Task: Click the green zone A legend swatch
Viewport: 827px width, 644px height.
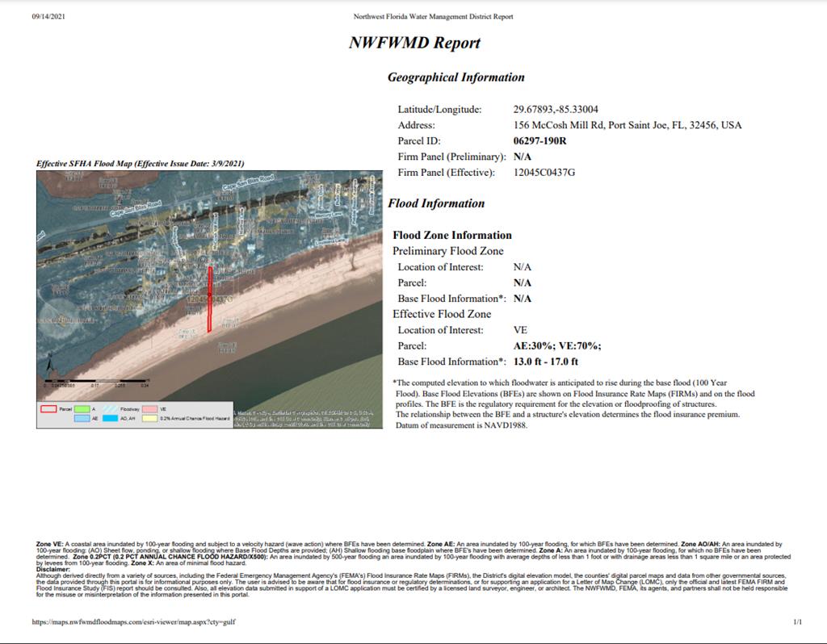Action: [x=82, y=409]
